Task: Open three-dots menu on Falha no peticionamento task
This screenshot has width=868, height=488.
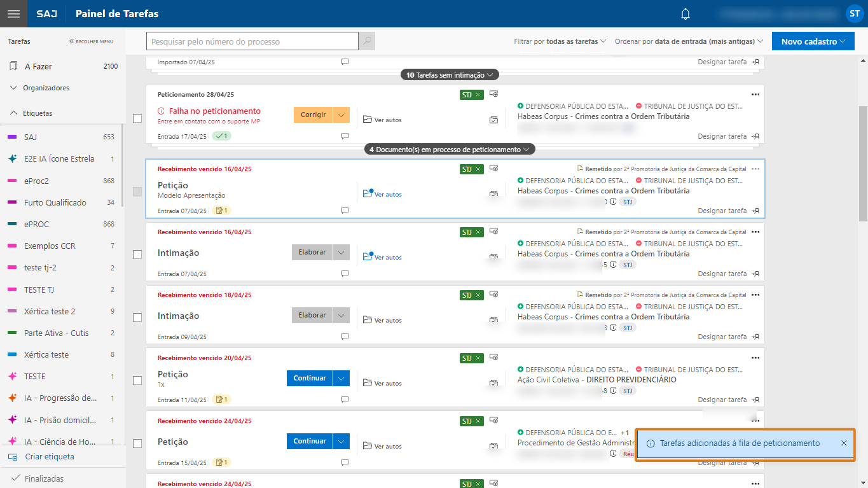Action: point(755,94)
